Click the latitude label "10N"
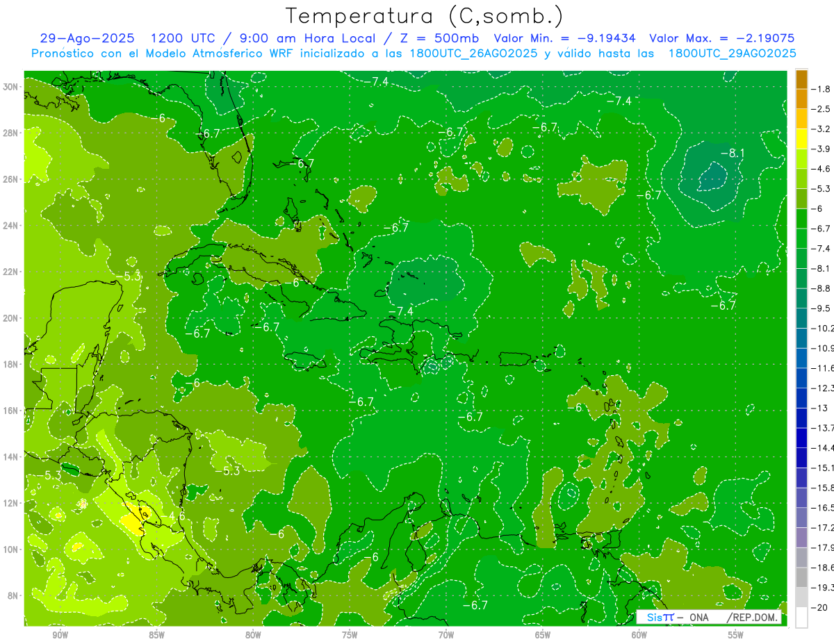Screen dimensions: 834x644 tap(12, 550)
